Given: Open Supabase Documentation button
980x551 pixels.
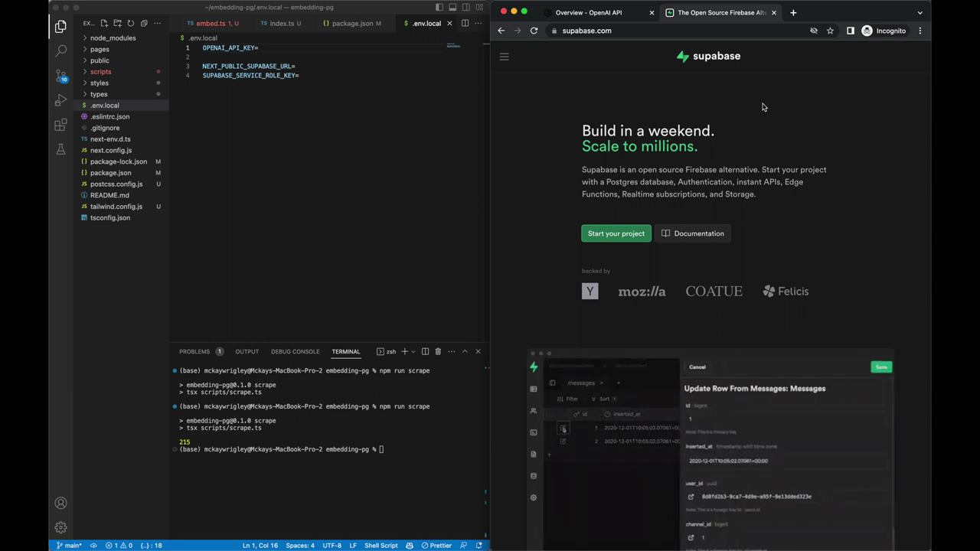Looking at the screenshot, I should [693, 233].
